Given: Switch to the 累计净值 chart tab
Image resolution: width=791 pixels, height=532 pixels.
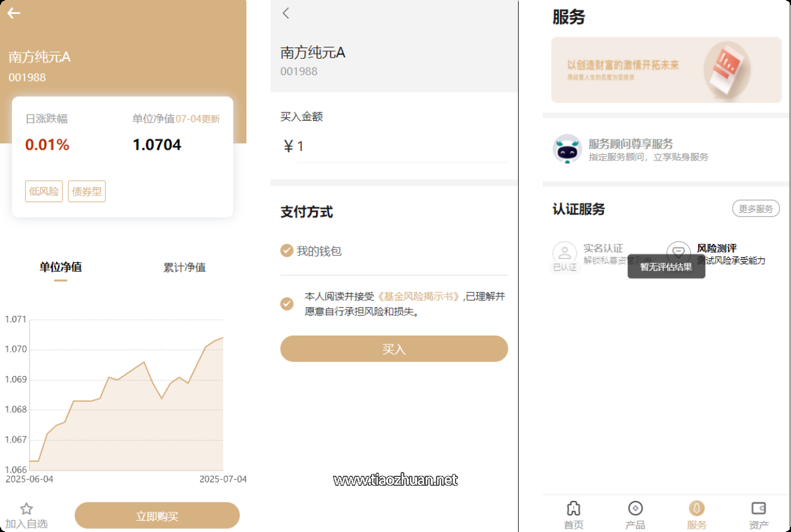Looking at the screenshot, I should [x=184, y=267].
